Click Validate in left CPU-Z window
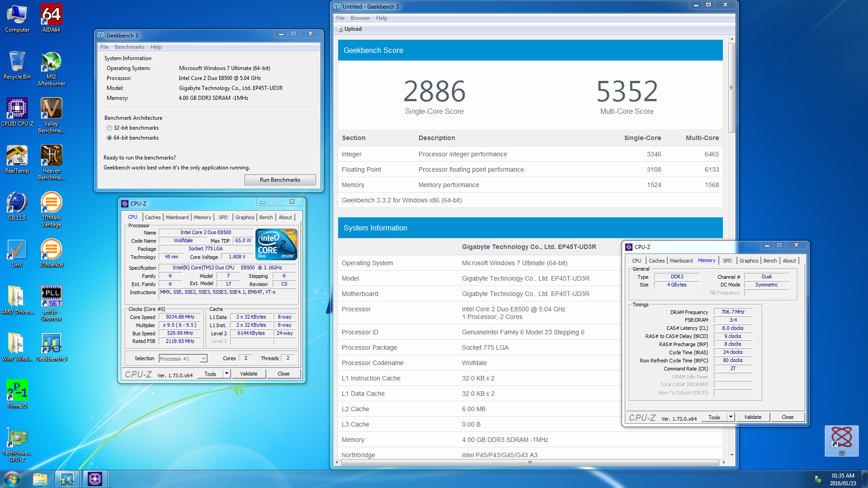868x488 pixels. 249,374
